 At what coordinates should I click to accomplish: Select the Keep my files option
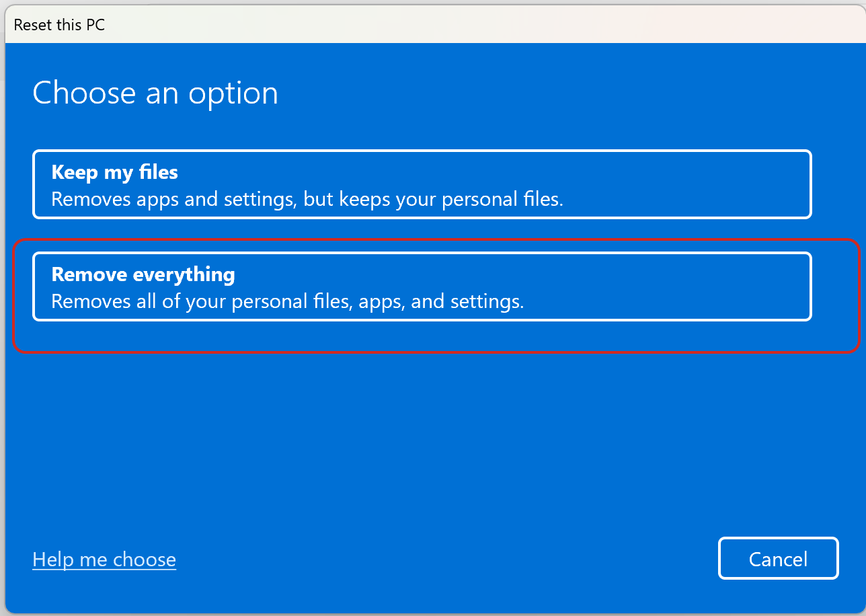(422, 184)
